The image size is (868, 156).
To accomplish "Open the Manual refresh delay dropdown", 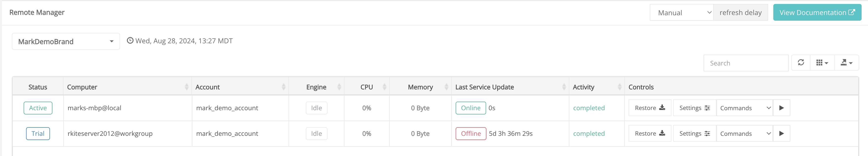I will (x=681, y=12).
